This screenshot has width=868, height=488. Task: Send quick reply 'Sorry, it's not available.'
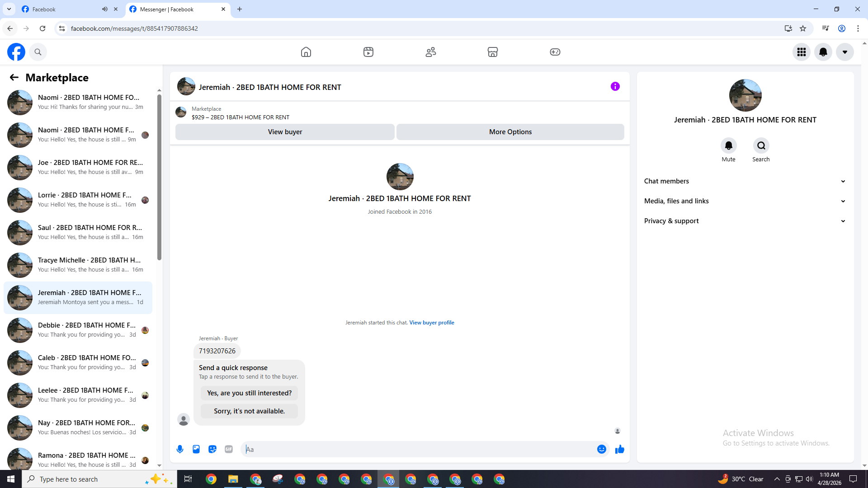tap(250, 411)
